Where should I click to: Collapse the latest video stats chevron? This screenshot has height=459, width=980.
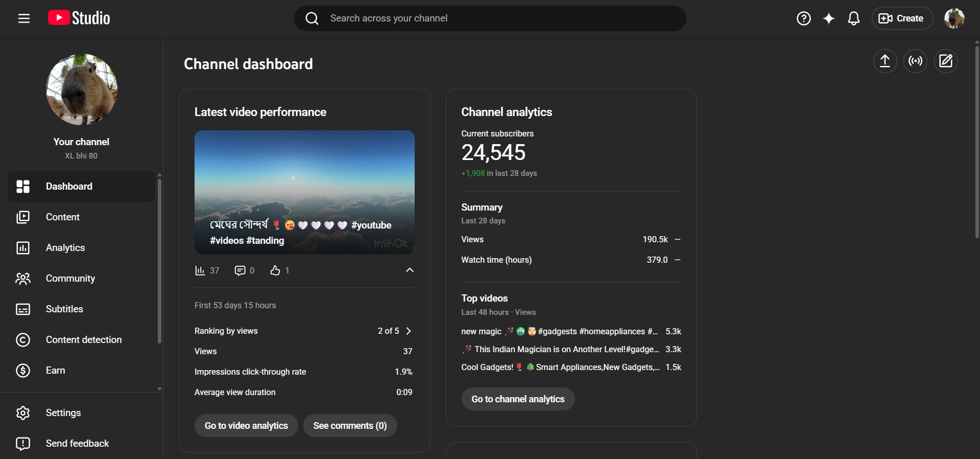tap(409, 270)
